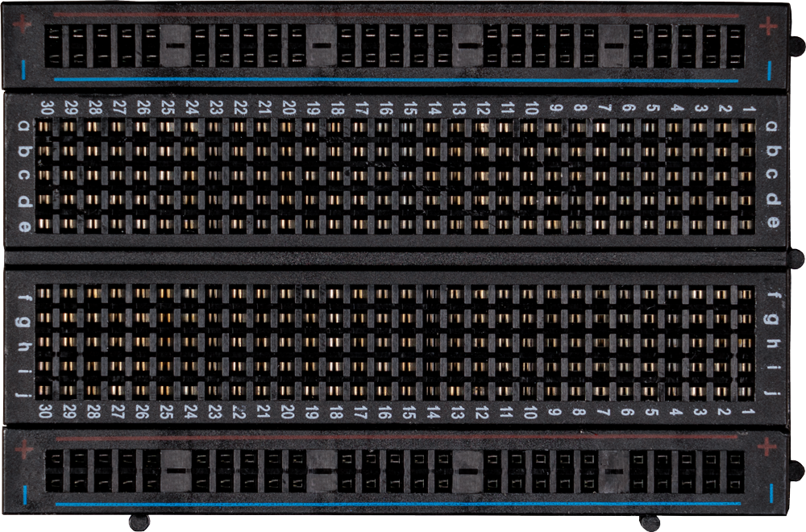Click the row letter 'd' on the right edge
Screen dimensions: 806x532
tap(773, 199)
